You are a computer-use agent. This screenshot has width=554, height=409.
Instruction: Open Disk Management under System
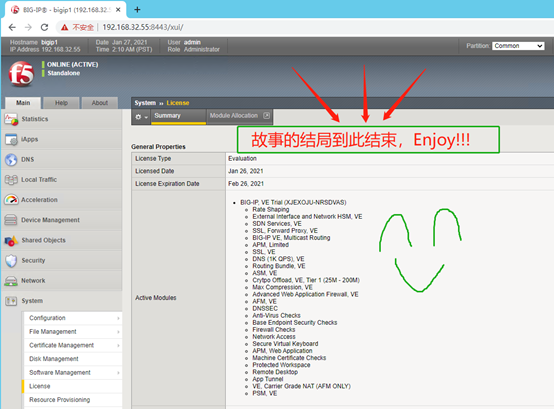(72, 359)
